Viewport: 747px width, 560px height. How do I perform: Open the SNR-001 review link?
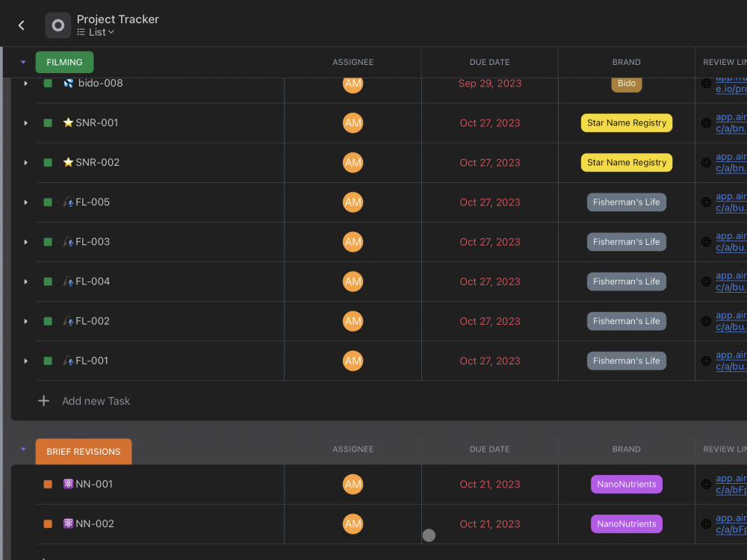730,122
